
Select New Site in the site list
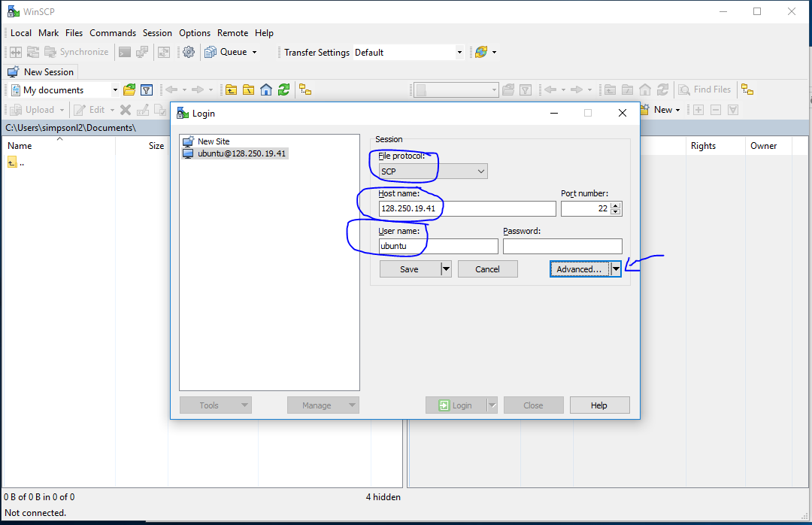tap(214, 141)
